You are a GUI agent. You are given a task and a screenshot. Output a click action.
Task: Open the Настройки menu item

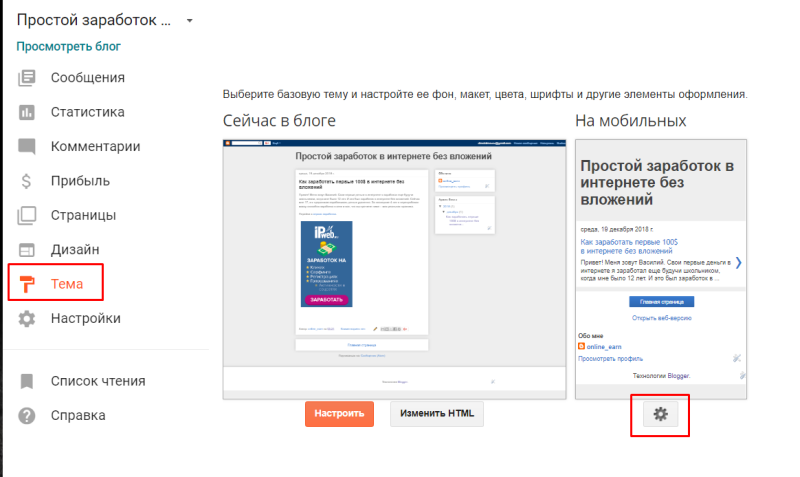(85, 319)
